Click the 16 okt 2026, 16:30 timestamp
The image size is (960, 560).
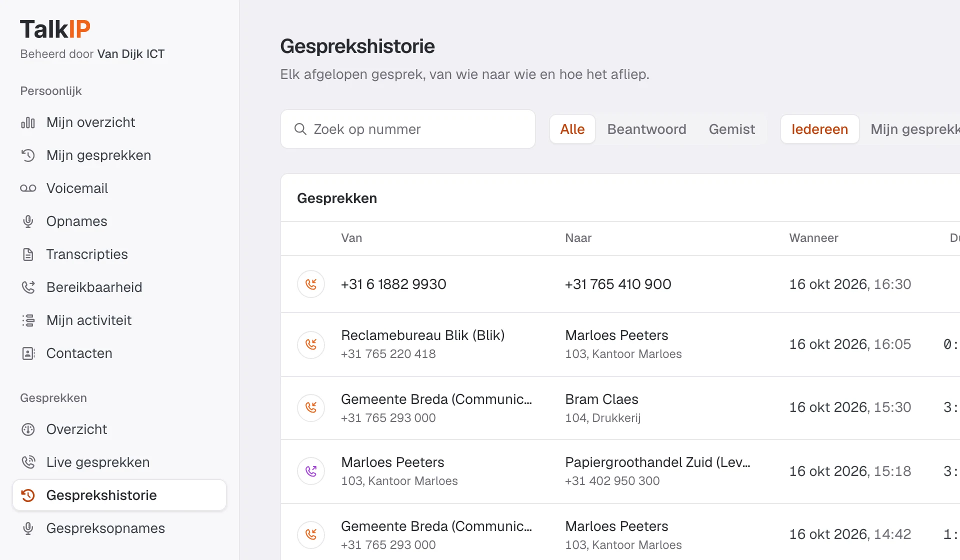pyautogui.click(x=850, y=284)
